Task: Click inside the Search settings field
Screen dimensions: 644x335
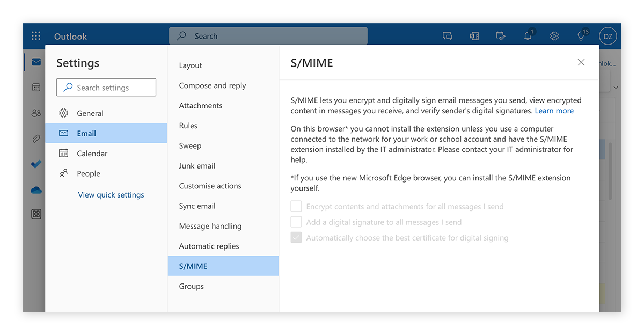Action: [106, 87]
